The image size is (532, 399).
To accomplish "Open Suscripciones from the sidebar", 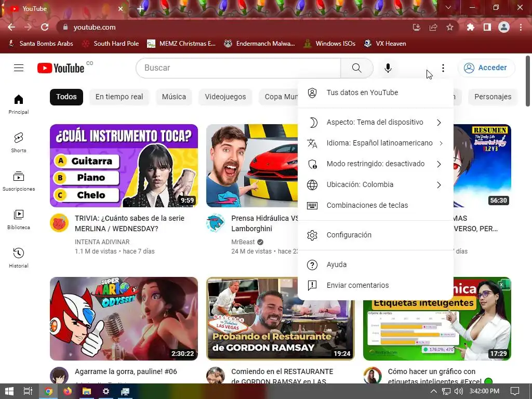I will [x=19, y=181].
